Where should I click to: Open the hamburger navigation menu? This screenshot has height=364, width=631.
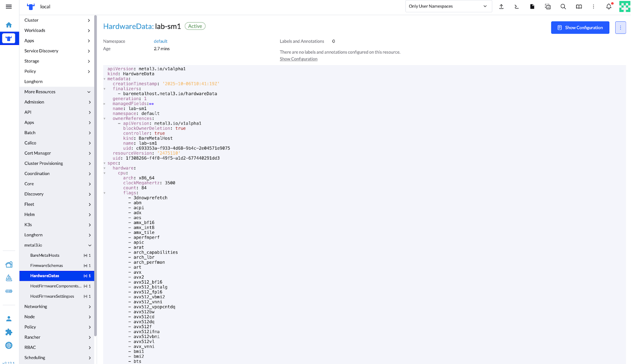tap(9, 7)
